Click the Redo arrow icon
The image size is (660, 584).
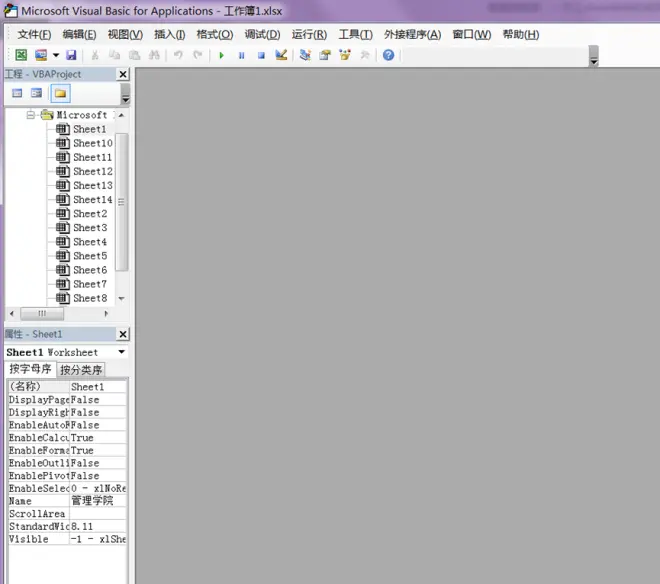click(197, 55)
